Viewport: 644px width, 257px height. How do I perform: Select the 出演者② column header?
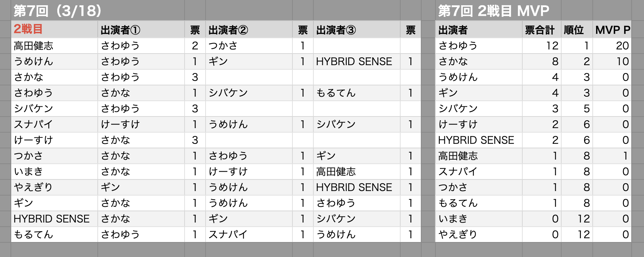[x=249, y=30]
